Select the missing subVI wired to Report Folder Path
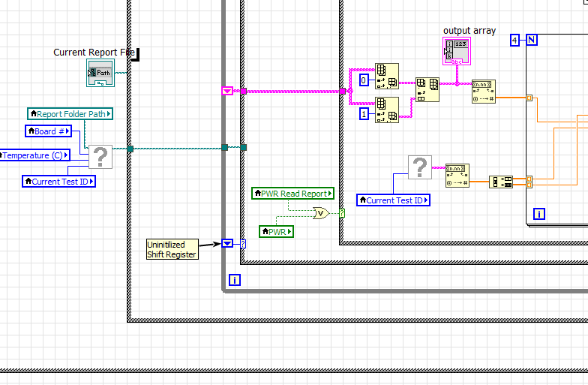 [100, 157]
